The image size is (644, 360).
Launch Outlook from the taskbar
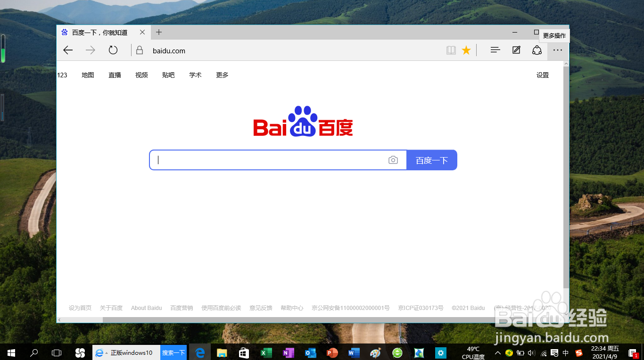[x=310, y=352]
